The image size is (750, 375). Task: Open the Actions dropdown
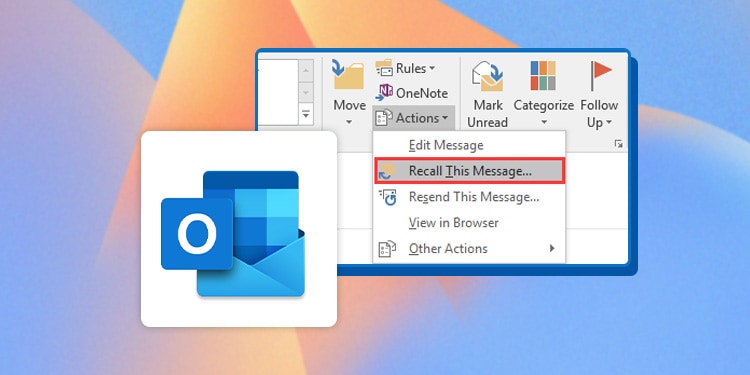point(414,118)
